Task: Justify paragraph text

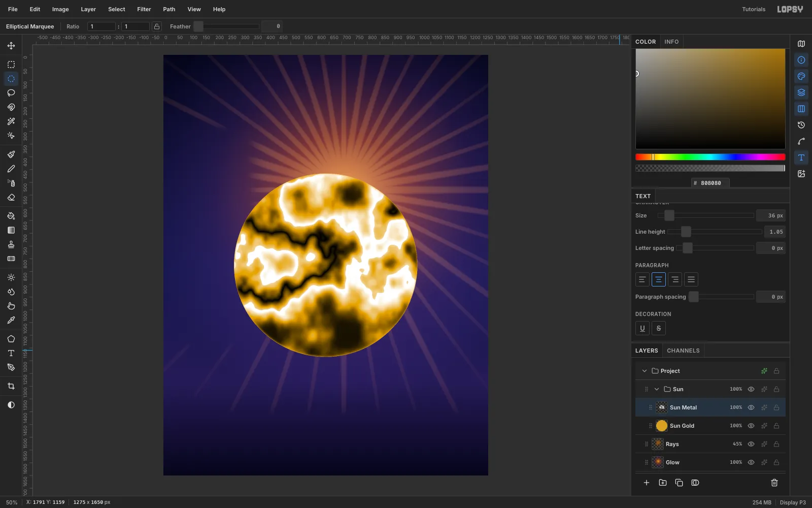Action: (x=691, y=279)
